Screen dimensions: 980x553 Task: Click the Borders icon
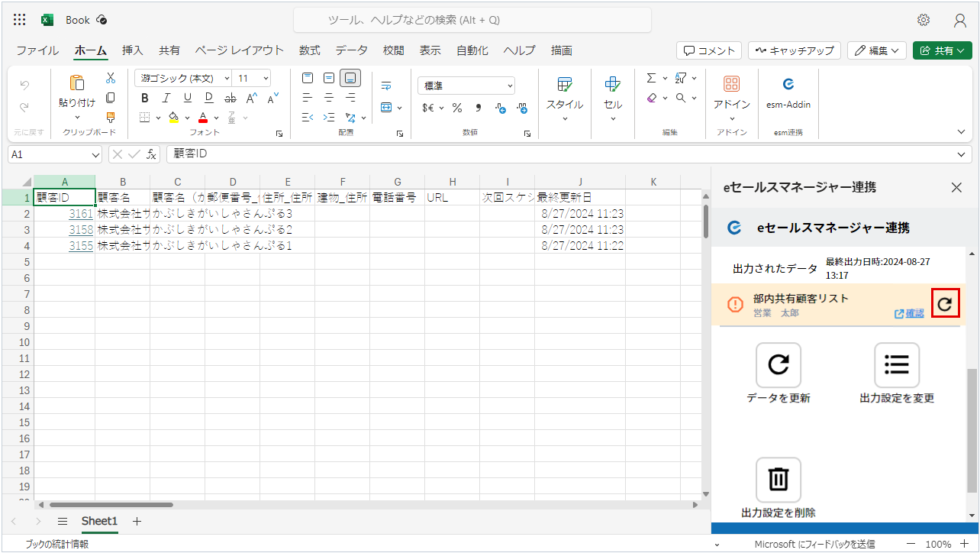click(144, 118)
